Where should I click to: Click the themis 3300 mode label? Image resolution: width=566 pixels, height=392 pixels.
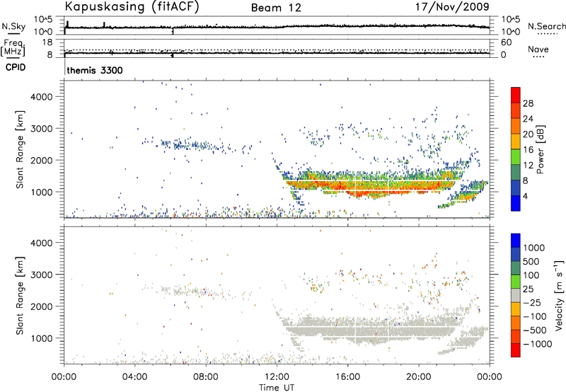click(95, 70)
